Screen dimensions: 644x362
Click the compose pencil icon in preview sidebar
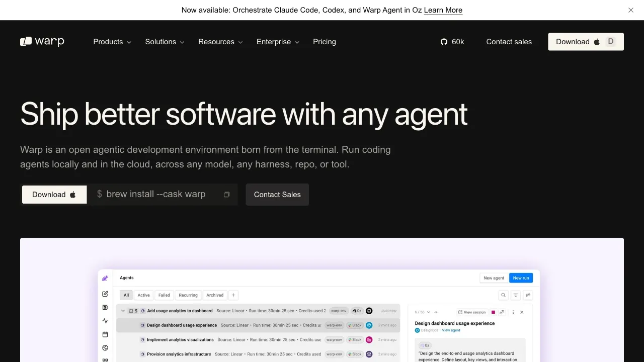[x=105, y=294]
